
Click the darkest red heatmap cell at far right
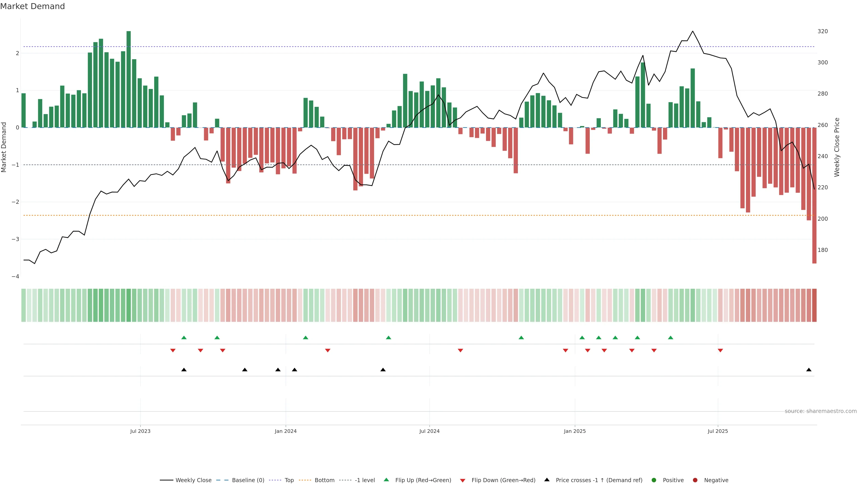point(814,305)
